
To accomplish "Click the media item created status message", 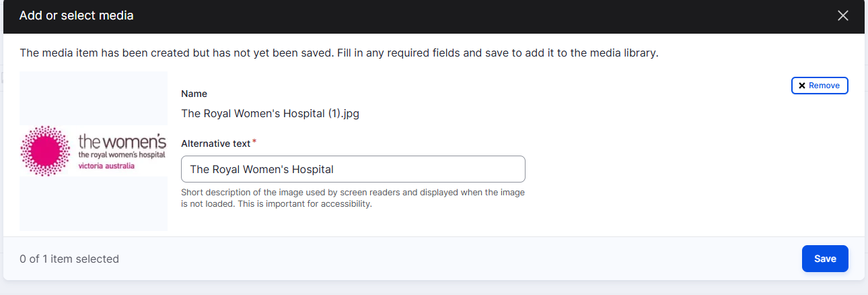I will coord(338,53).
